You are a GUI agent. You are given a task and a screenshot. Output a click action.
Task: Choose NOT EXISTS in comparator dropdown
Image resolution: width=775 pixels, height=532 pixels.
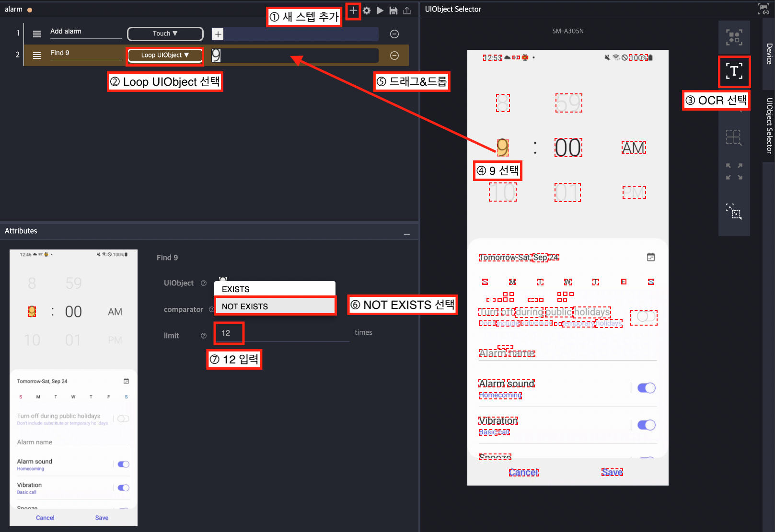click(x=275, y=306)
